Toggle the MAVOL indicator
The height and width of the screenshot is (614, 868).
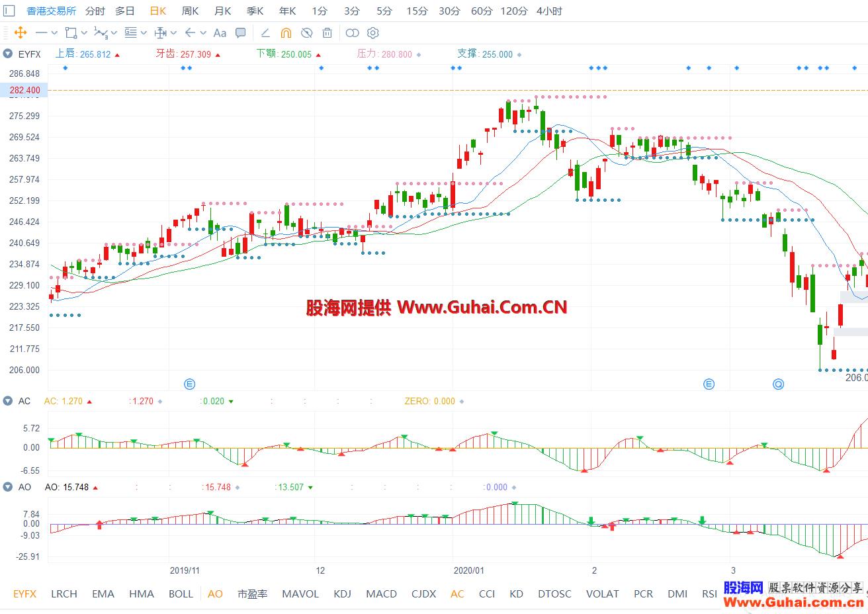[x=300, y=593]
